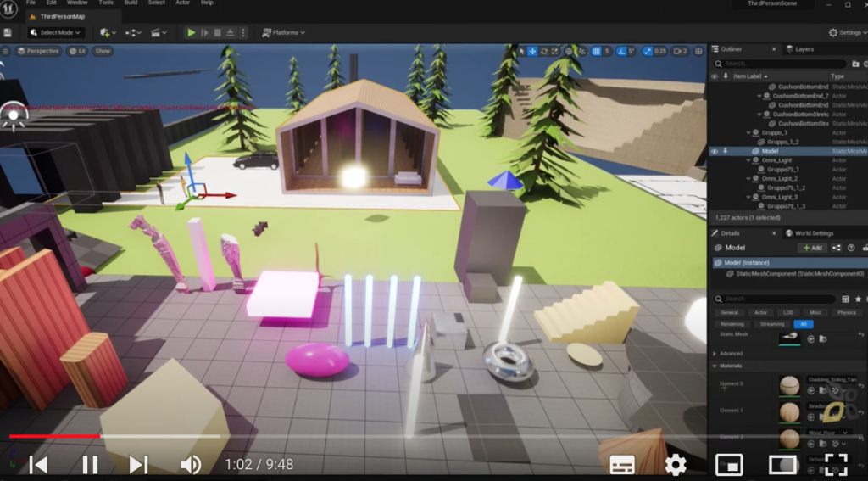
Task: Collapse the Omni_Light_2 tree node
Action: coord(749,179)
